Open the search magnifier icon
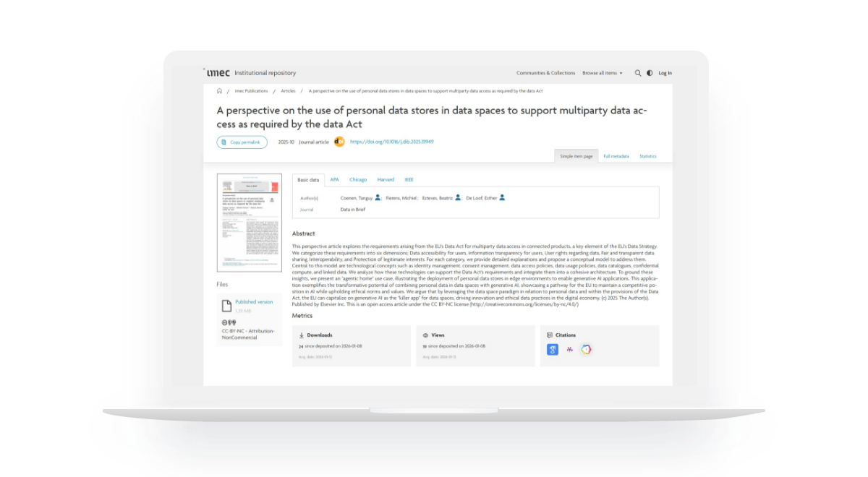Screen dimensions: 868x477 tap(637, 73)
